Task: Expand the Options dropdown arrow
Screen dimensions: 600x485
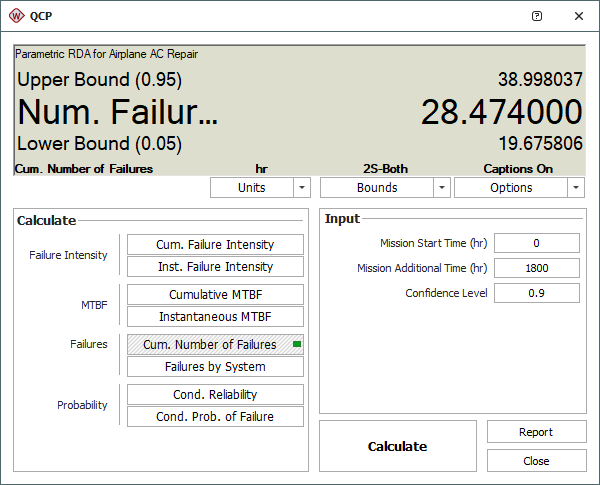Action: click(576, 188)
